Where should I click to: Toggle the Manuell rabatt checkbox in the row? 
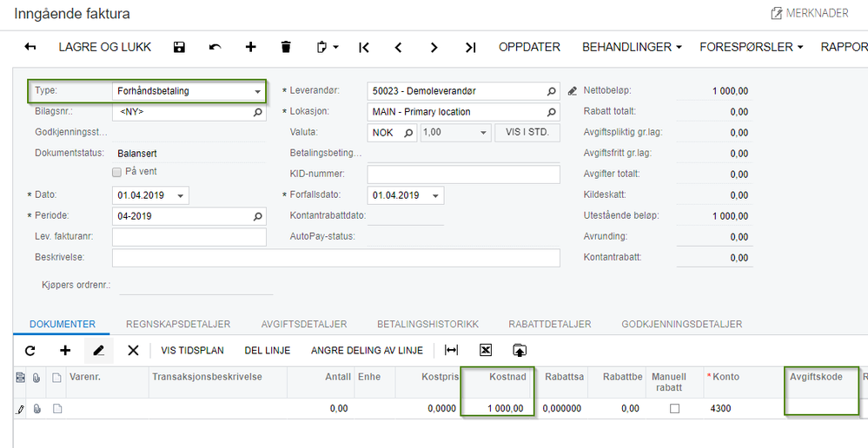(x=674, y=409)
